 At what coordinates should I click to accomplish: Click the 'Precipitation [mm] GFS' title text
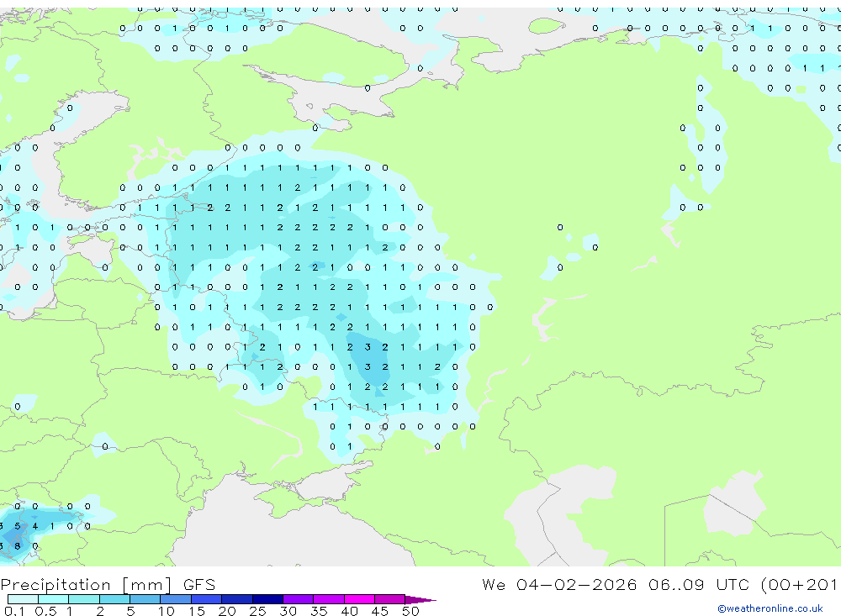108,585
